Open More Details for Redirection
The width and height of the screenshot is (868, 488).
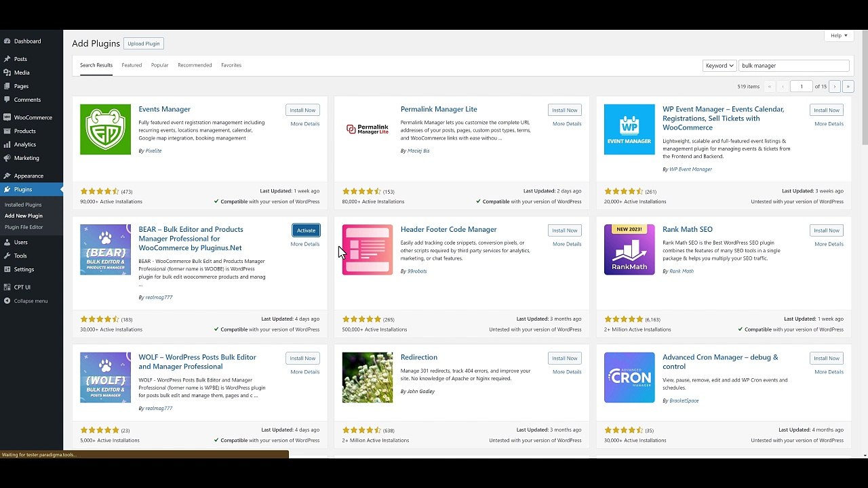[567, 372]
